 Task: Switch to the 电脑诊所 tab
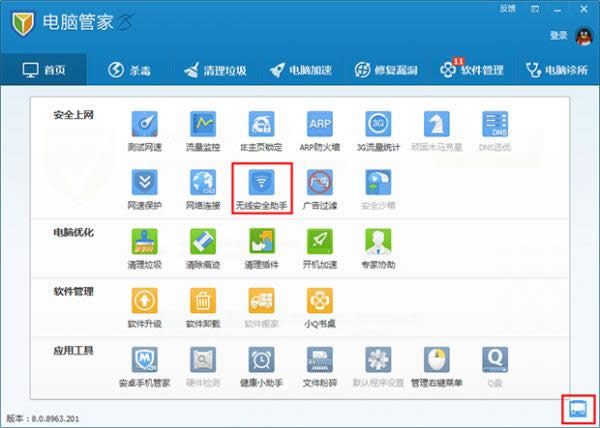tap(557, 70)
